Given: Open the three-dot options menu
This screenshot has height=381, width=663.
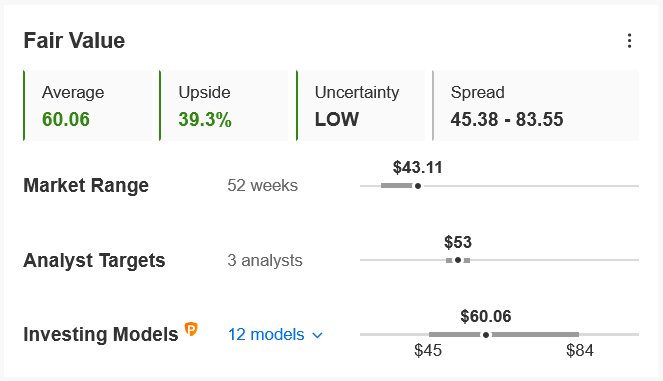Looking at the screenshot, I should [629, 41].
